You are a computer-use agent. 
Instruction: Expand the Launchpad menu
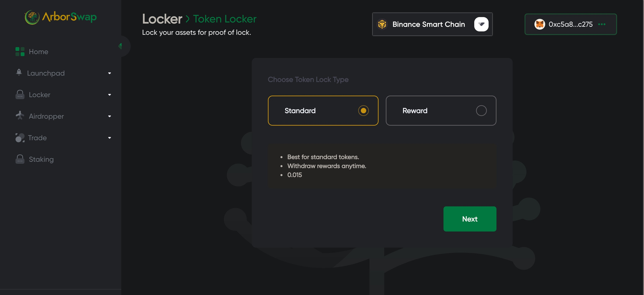[x=109, y=73]
